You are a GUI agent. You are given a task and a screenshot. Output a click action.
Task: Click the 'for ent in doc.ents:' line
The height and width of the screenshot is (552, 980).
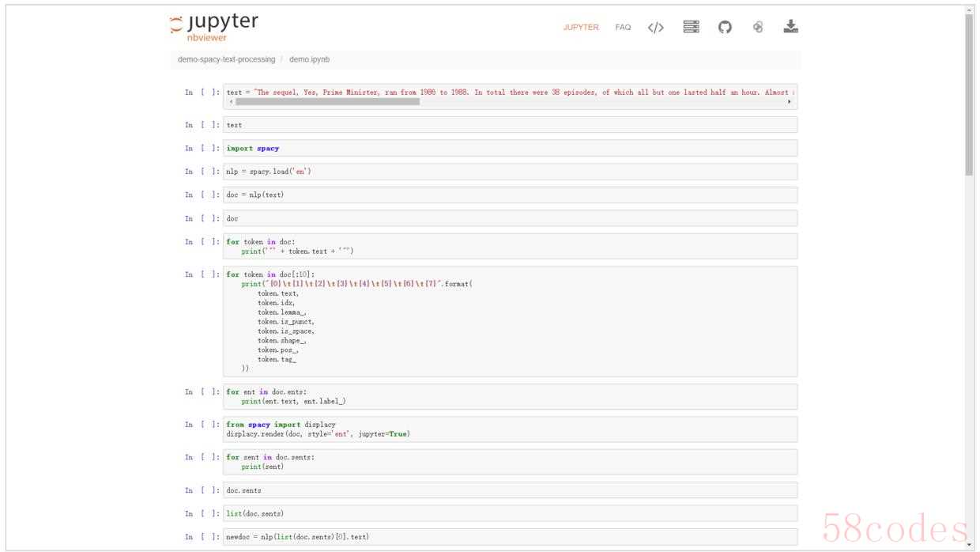tap(266, 392)
